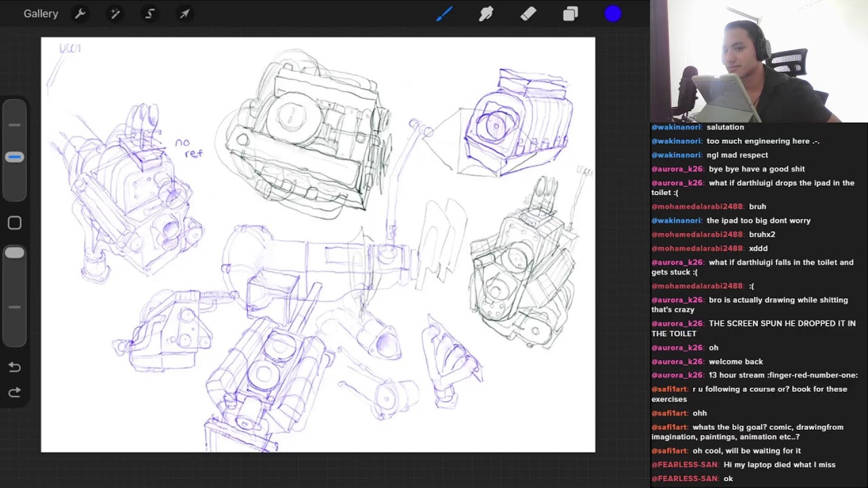Click chat text 'Hi my laptop died what I miss'
Viewport: 868px width, 488px height.
(x=779, y=465)
